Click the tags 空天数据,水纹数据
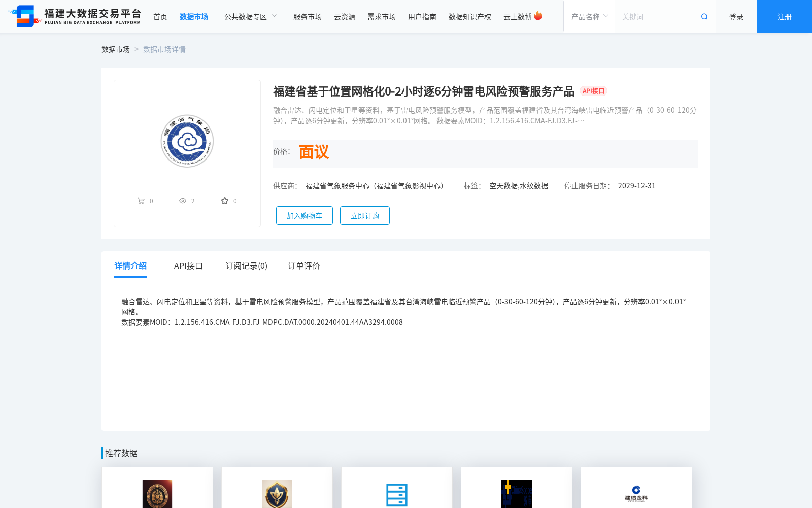812x508 pixels. pyautogui.click(x=519, y=186)
